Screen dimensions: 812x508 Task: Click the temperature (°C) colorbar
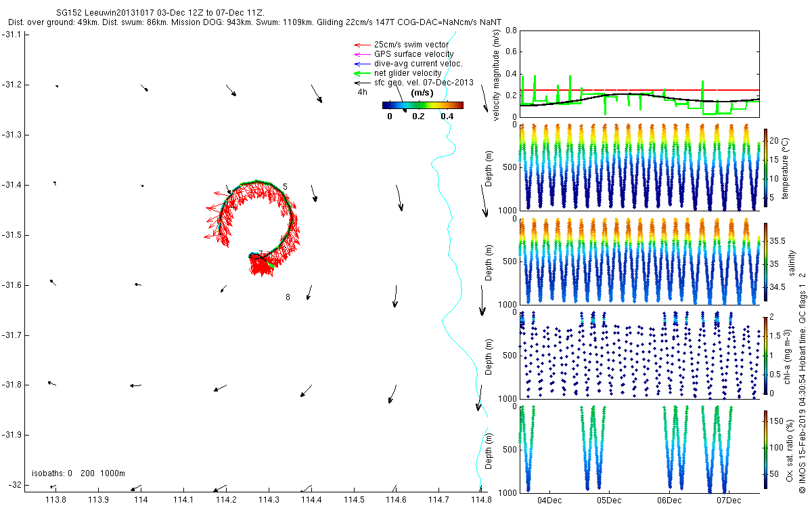pyautogui.click(x=766, y=165)
